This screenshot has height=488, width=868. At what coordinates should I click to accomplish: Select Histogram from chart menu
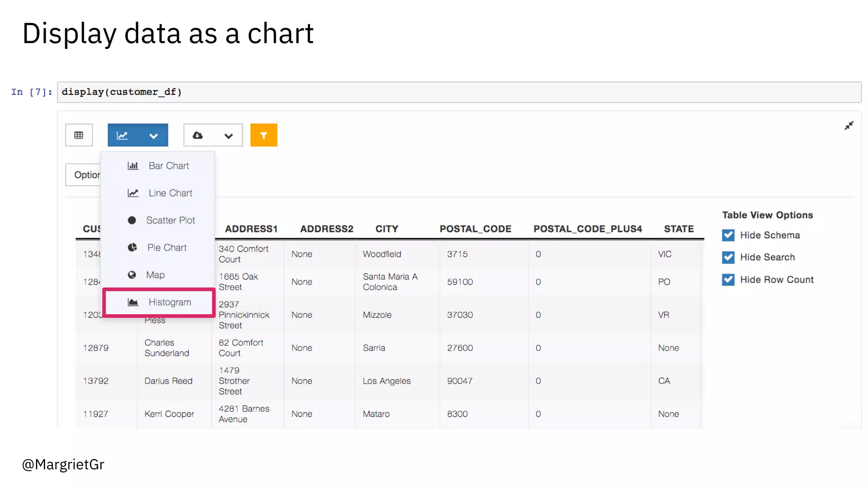pos(159,302)
